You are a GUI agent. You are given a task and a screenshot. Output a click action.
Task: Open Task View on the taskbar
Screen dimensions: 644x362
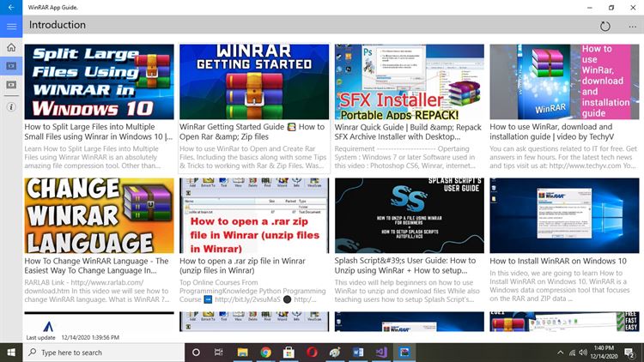tap(218, 353)
